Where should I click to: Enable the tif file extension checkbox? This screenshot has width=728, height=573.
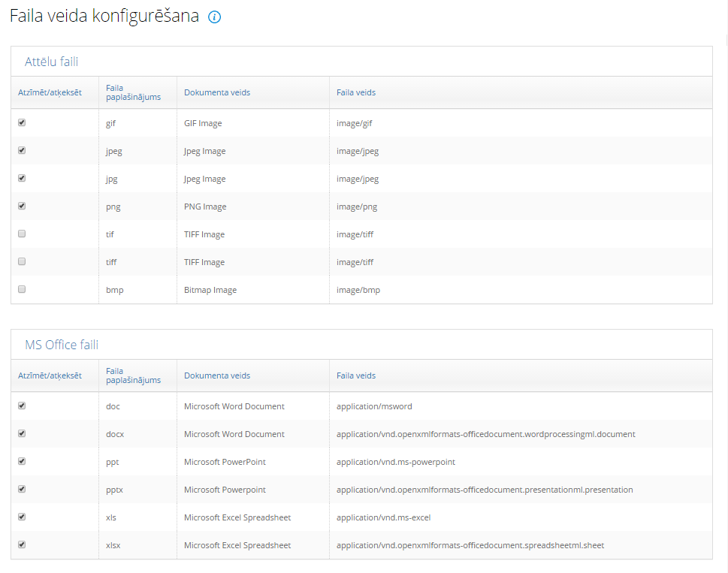coord(22,234)
